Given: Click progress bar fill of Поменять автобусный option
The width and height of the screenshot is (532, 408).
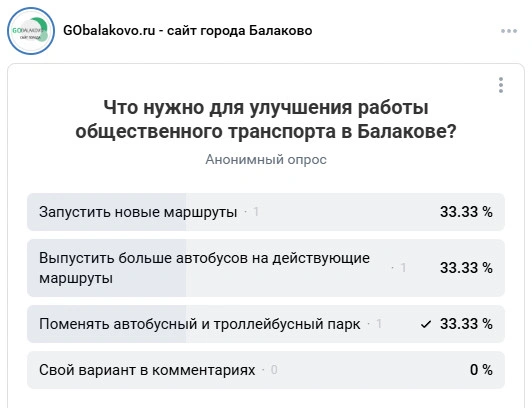Looking at the screenshot, I should [x=107, y=324].
